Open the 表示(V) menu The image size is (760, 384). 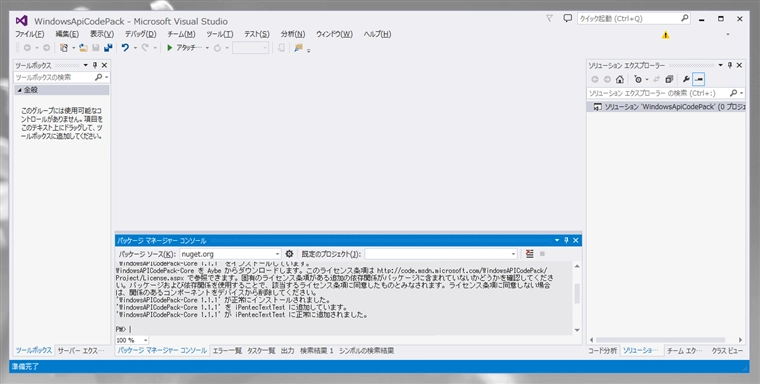click(x=102, y=34)
